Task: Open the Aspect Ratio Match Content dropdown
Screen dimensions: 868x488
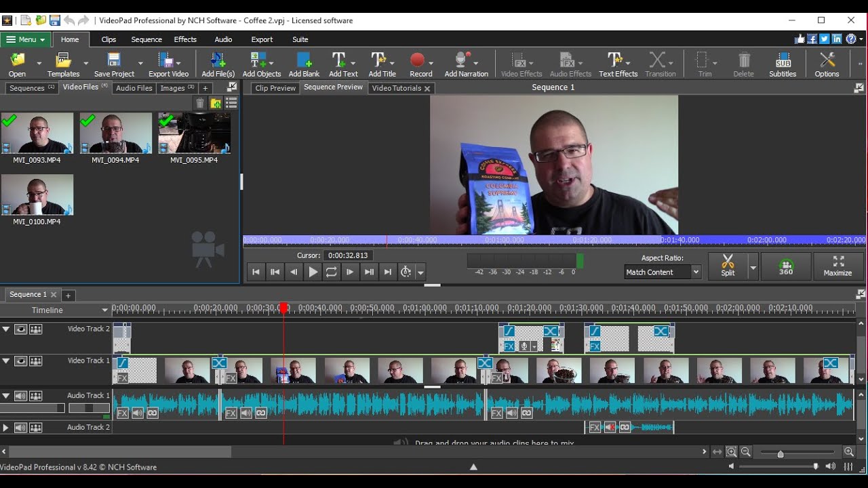Action: [662, 272]
